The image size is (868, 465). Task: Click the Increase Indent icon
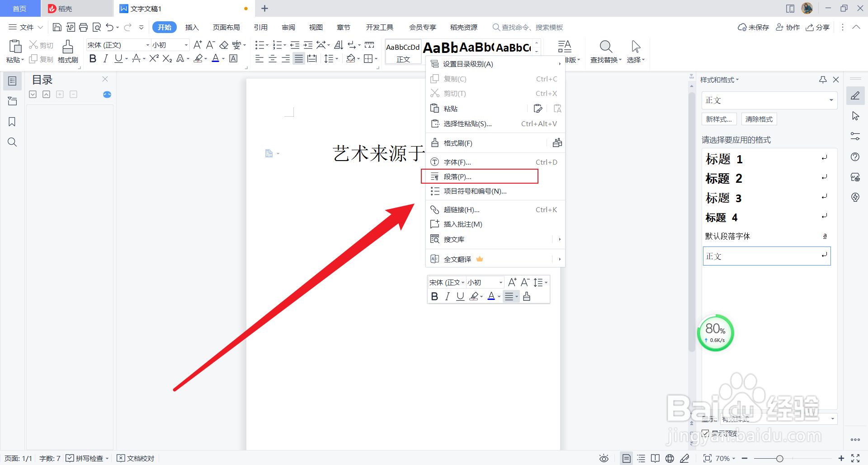308,45
